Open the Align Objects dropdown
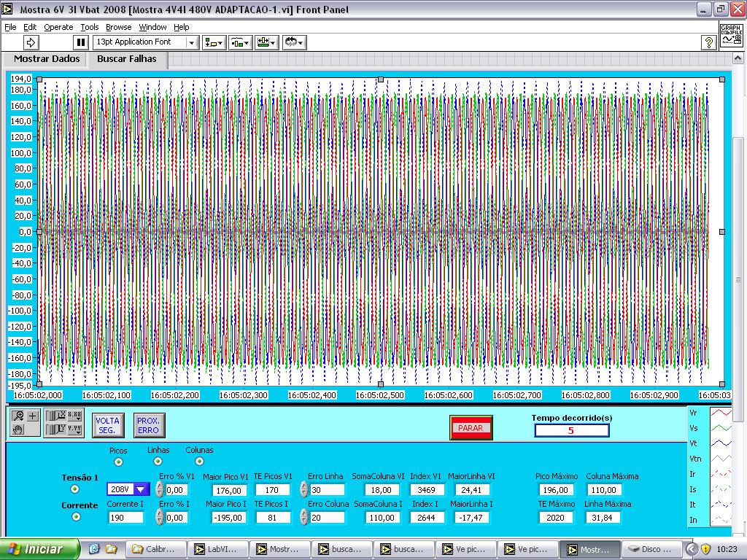This screenshot has height=560, width=747. (214, 42)
